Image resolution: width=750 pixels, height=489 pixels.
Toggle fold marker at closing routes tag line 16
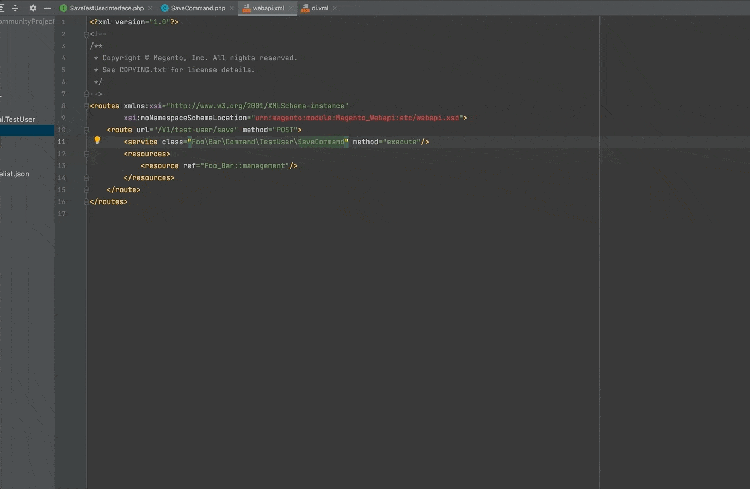click(x=87, y=201)
